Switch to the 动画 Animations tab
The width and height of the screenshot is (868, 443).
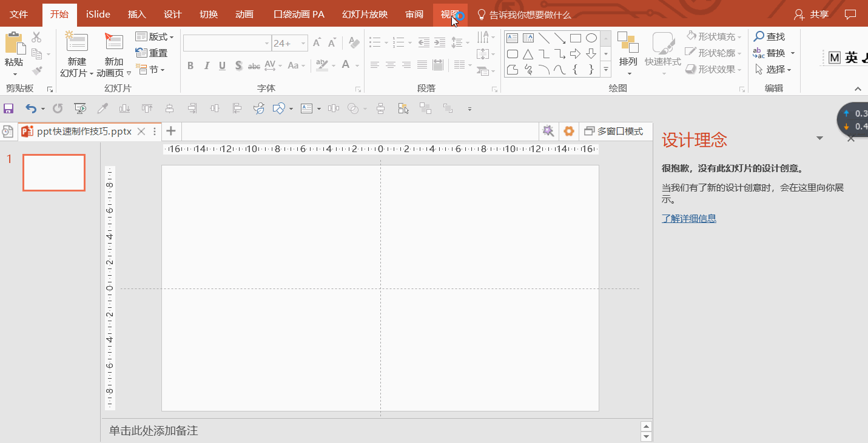[x=244, y=14]
